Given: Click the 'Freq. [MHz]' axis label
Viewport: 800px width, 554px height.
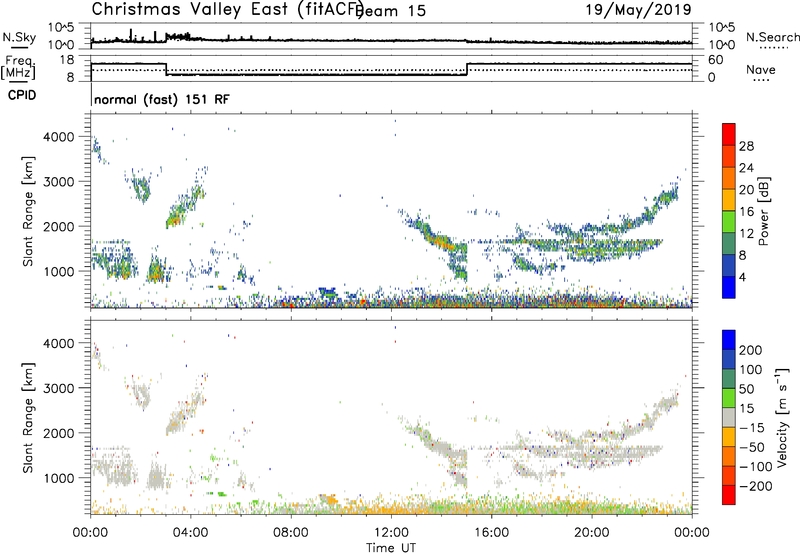Looking at the screenshot, I should [19, 67].
